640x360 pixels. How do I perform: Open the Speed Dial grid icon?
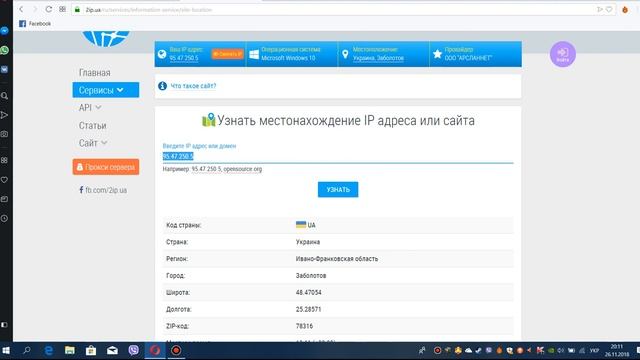coord(62,9)
